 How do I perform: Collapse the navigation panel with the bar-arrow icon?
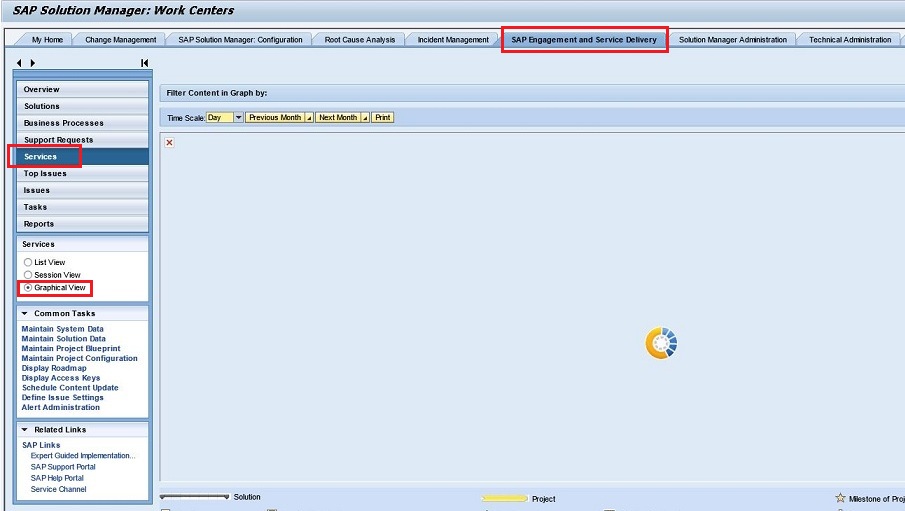tap(144, 63)
